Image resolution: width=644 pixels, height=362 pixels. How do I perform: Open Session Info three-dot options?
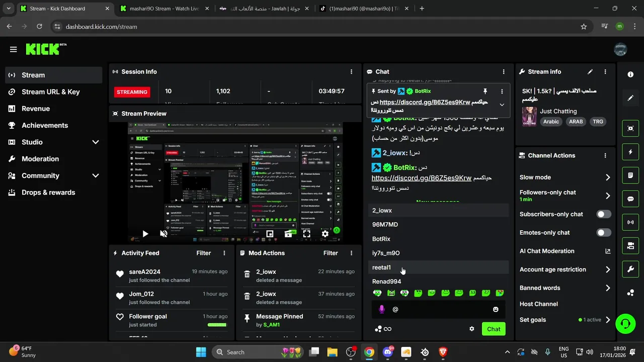(351, 72)
